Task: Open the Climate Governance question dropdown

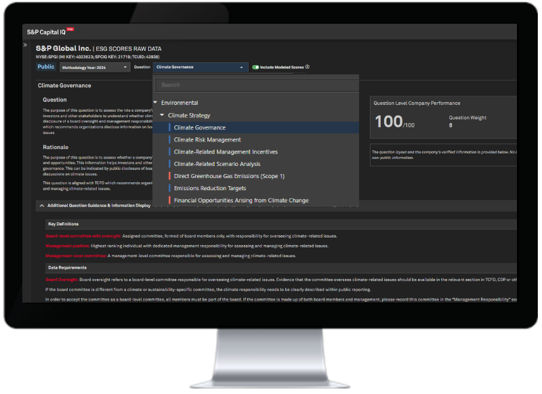Action: [200, 67]
